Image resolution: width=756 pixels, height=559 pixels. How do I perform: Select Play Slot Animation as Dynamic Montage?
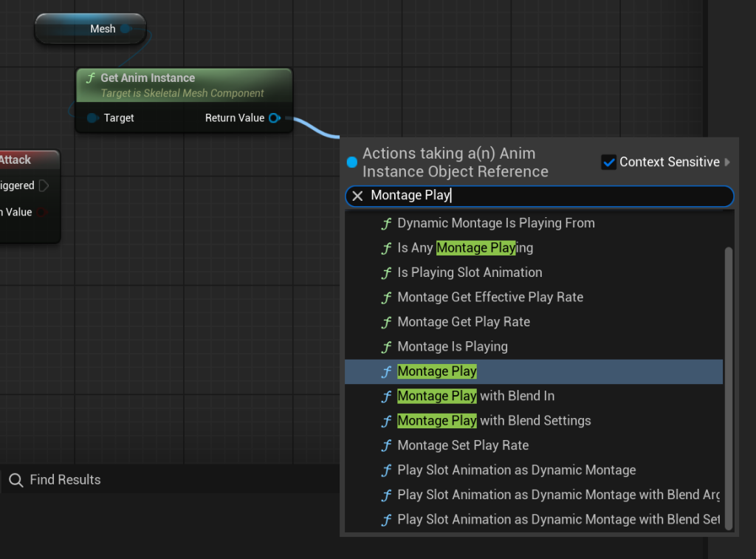[534, 470]
